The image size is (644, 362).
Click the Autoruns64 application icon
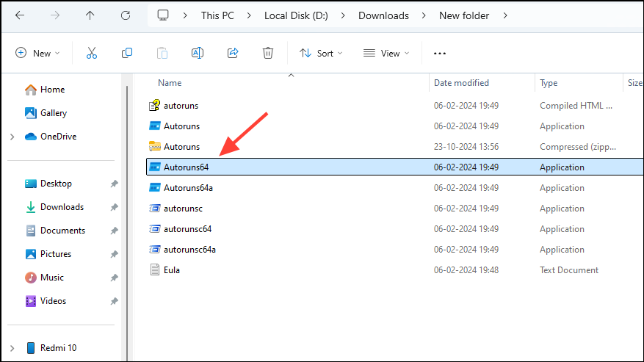(154, 167)
